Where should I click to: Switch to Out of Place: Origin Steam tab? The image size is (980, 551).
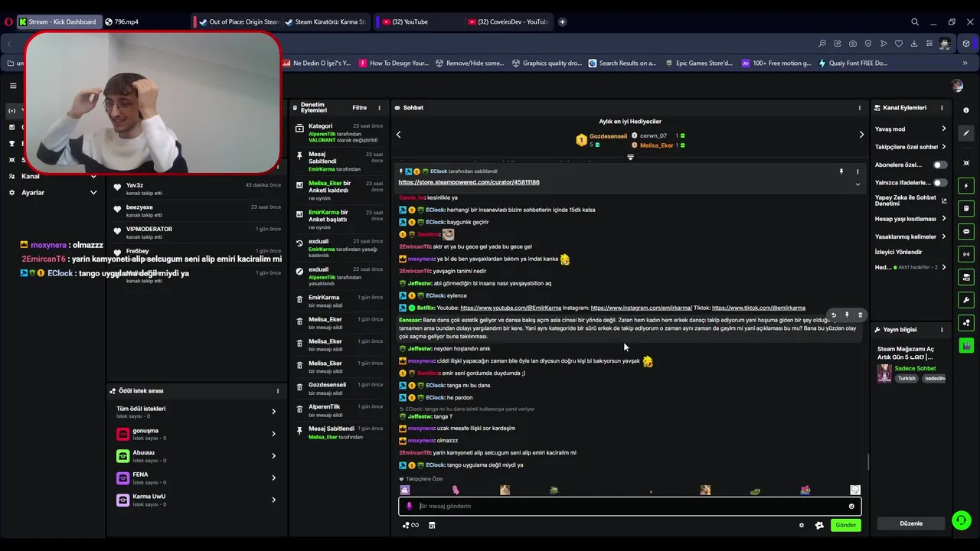pos(239,22)
